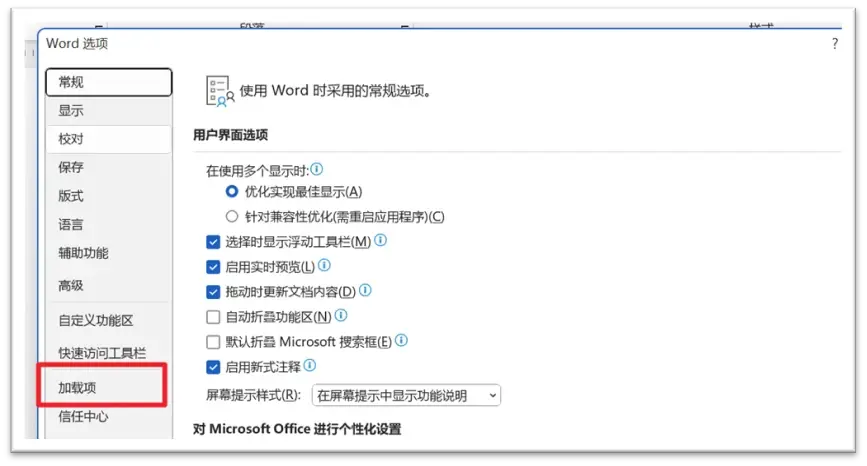This screenshot has width=867, height=466.
Task: Select 快速访问工具栏 in sidebar
Action: 102,353
